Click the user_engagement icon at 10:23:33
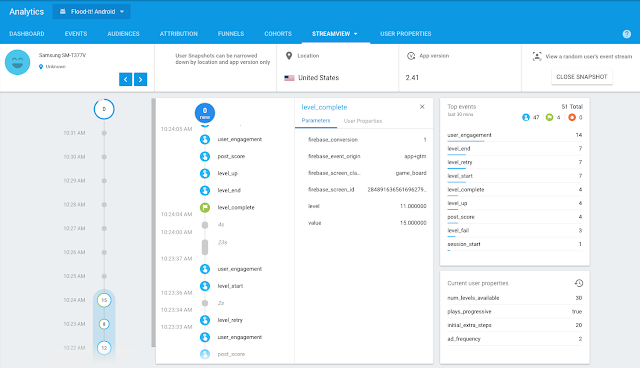 pyautogui.click(x=205, y=337)
